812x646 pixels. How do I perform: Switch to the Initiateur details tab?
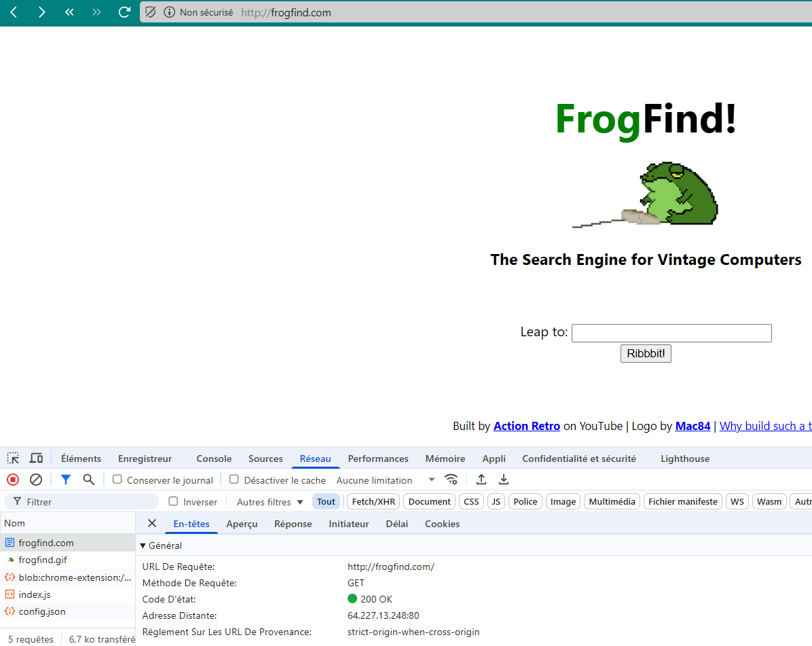click(x=349, y=524)
